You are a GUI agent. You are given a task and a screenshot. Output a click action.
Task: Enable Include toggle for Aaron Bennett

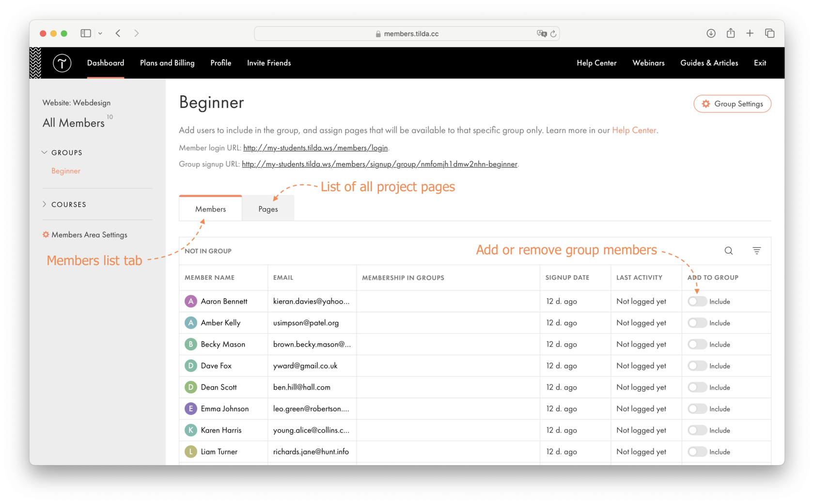[697, 301]
